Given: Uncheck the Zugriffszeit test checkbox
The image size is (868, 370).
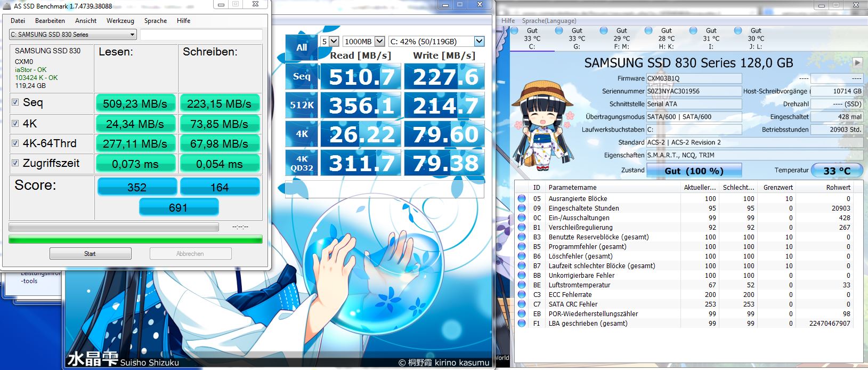Looking at the screenshot, I should (x=15, y=163).
